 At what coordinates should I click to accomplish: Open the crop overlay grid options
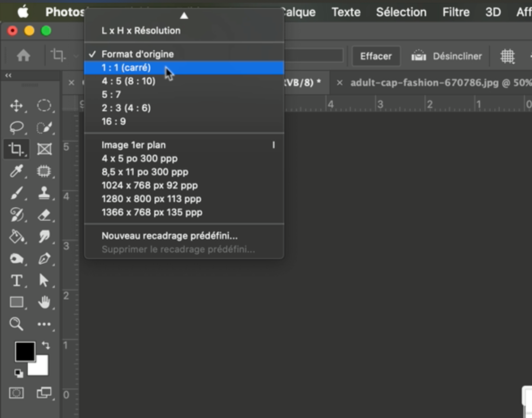pyautogui.click(x=508, y=56)
